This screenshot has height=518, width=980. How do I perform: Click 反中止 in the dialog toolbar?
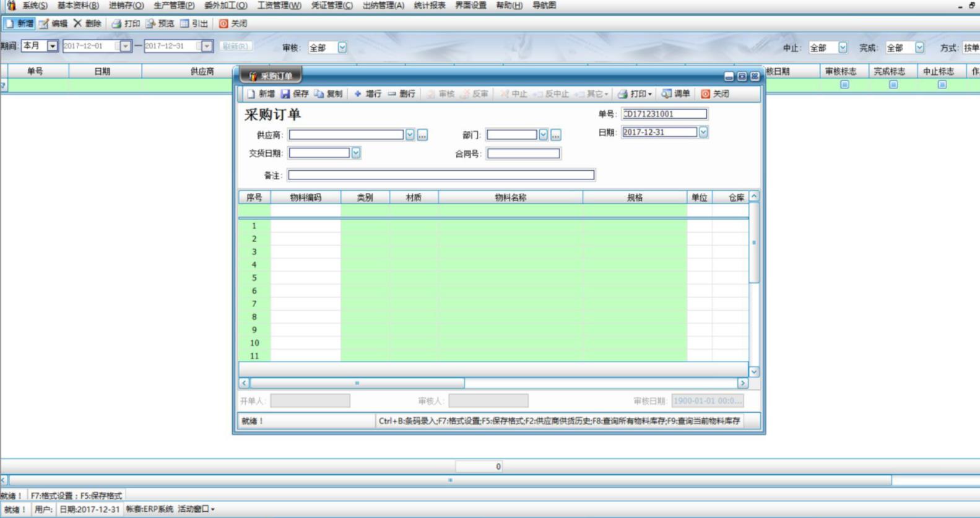pos(551,94)
